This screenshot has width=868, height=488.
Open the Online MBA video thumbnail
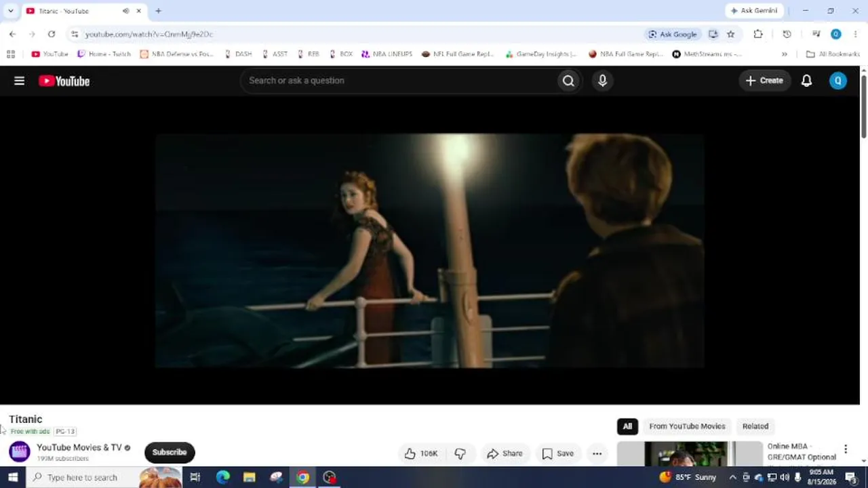click(x=690, y=454)
